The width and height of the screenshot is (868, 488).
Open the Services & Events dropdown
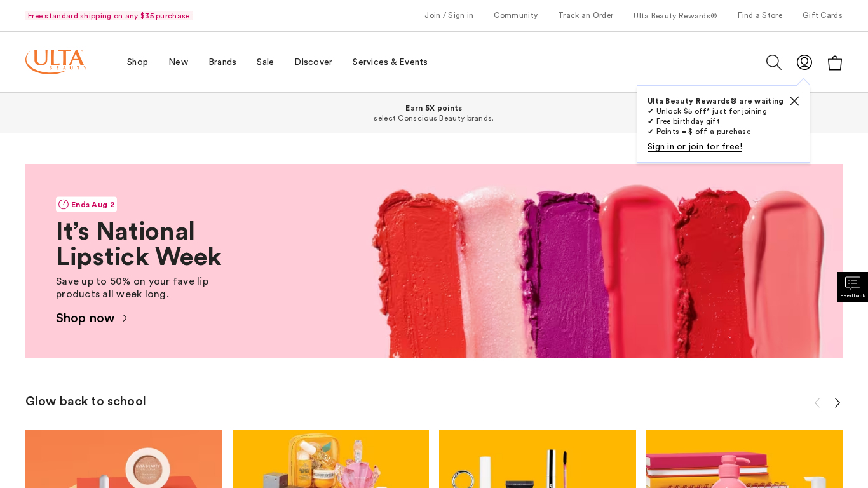click(x=390, y=62)
